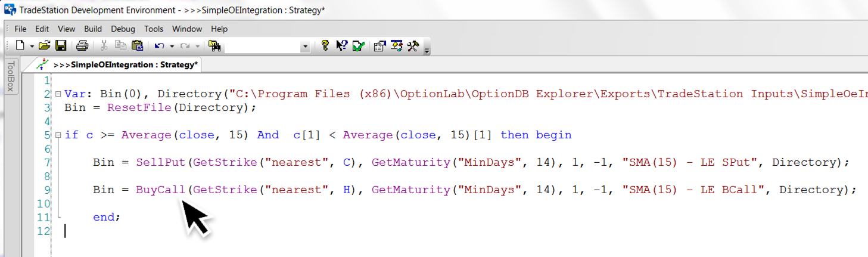
Task: Open the File menu
Action: coord(20,29)
